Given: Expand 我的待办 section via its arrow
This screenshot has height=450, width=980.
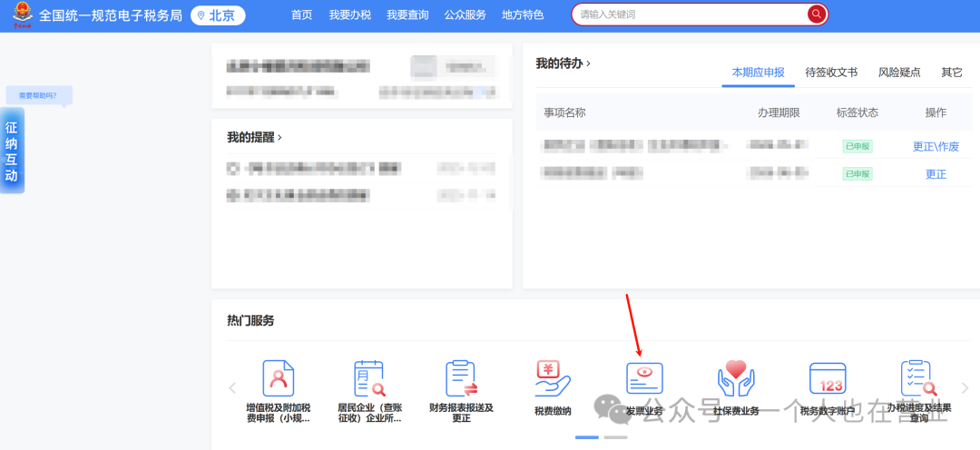Looking at the screenshot, I should coord(588,64).
